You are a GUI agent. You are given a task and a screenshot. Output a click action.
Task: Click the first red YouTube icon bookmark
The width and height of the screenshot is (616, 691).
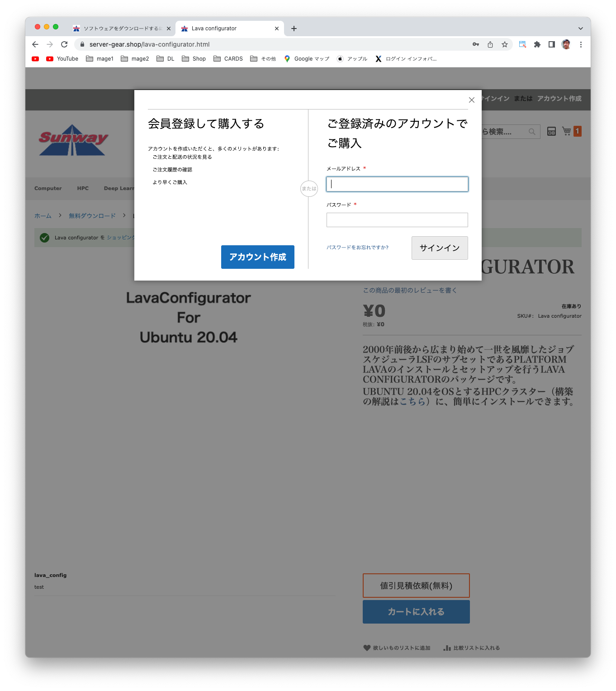(35, 59)
